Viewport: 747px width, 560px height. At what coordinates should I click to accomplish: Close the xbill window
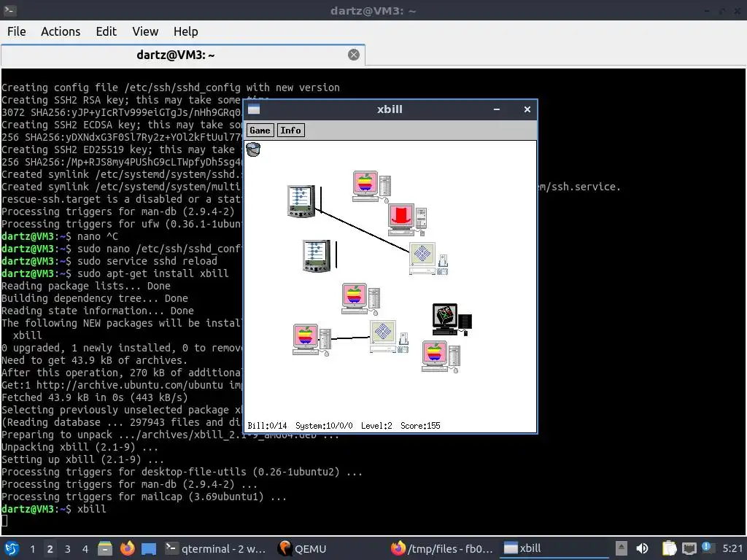coord(527,109)
